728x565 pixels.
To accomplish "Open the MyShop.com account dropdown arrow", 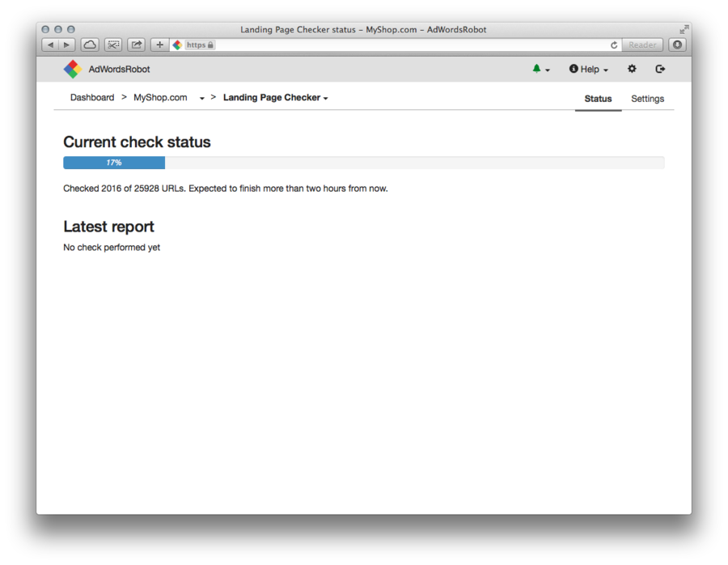I will coord(201,99).
